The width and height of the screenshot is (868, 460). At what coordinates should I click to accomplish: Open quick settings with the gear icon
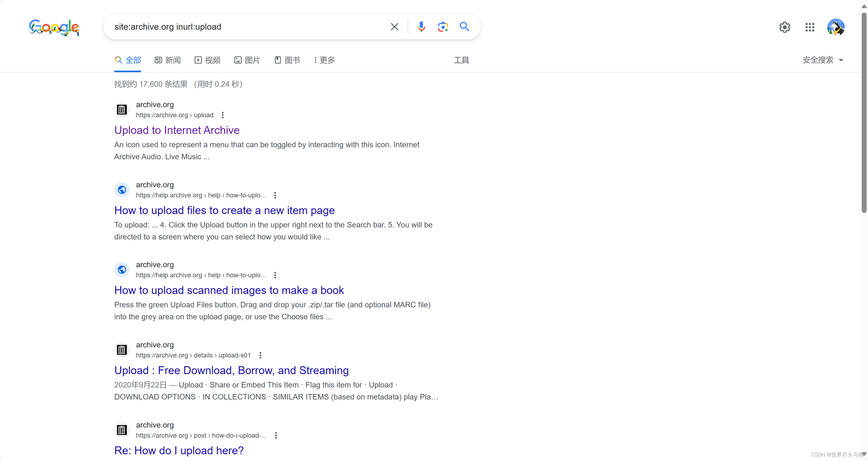coord(785,27)
